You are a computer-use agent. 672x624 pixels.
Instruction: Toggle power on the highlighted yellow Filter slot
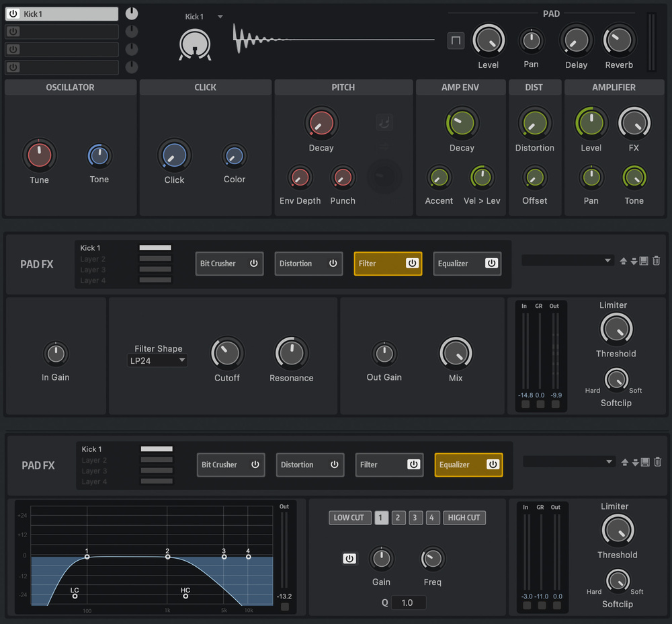(x=412, y=264)
